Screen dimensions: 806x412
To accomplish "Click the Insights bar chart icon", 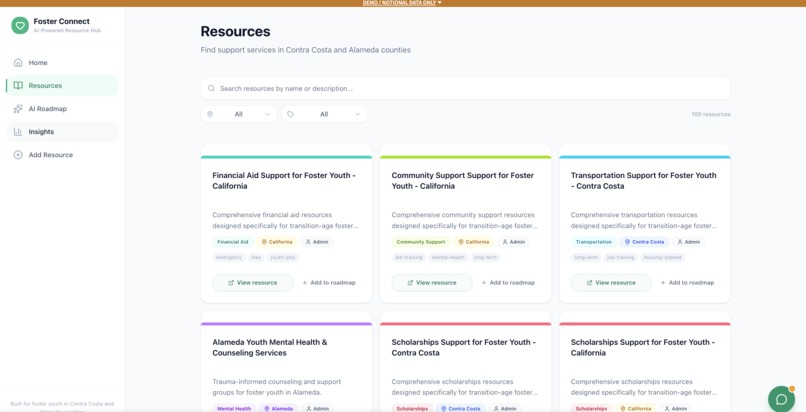I will (x=18, y=132).
